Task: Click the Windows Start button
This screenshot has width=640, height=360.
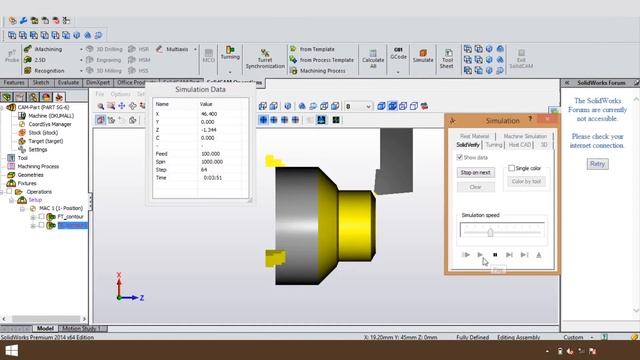Action: tap(11, 351)
